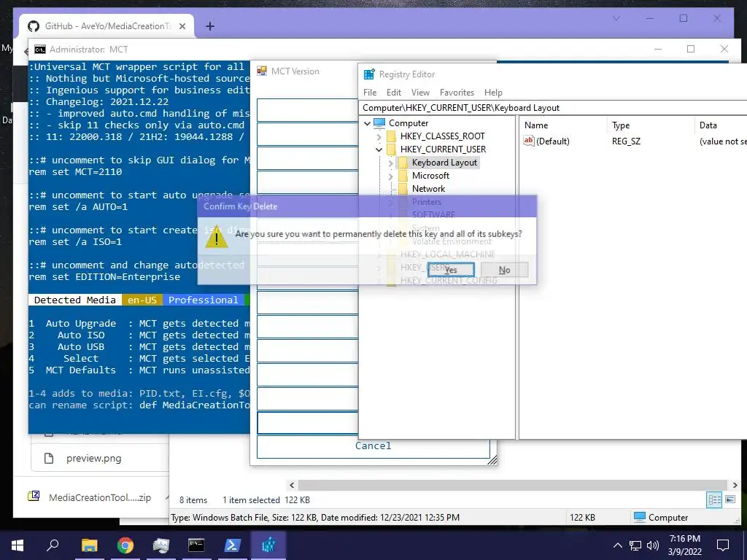
Task: Open Command Prompt taskbar icon
Action: coord(196,545)
